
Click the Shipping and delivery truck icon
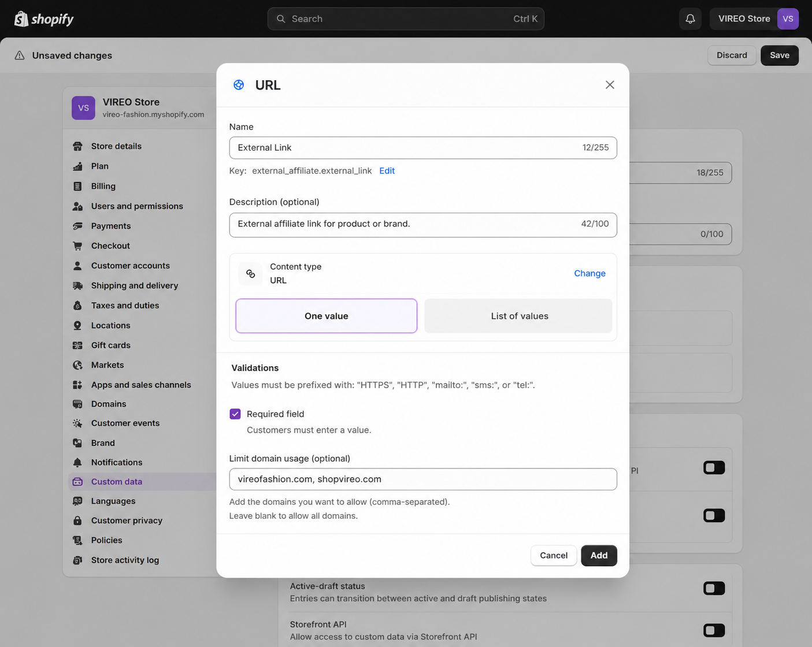point(77,285)
